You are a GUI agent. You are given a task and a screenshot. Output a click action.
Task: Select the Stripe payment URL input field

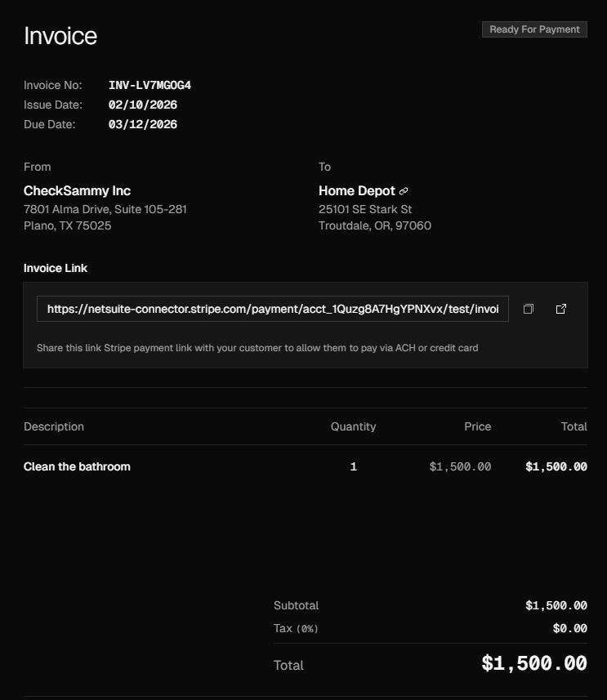click(x=274, y=309)
